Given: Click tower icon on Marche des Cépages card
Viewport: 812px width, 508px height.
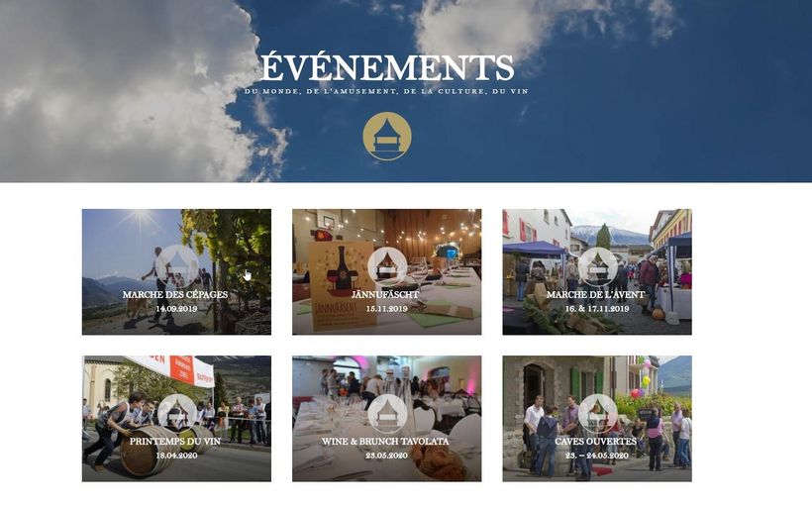Looking at the screenshot, I should pos(176,266).
